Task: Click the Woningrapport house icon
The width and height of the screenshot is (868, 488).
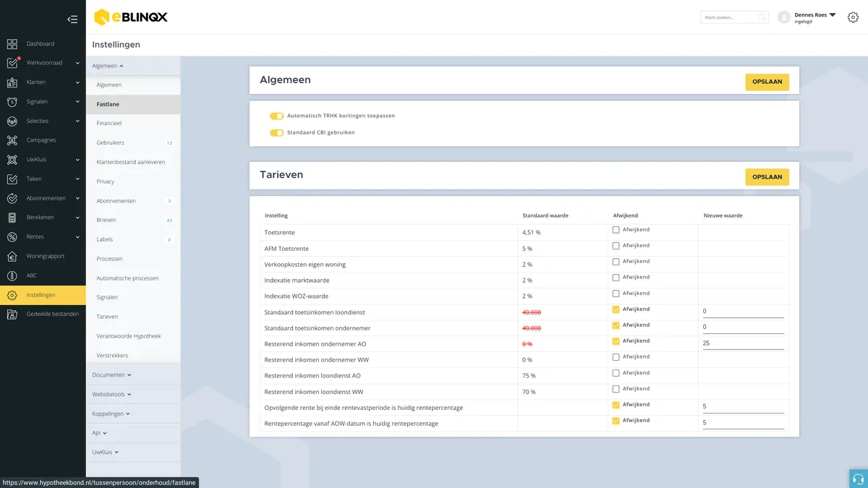Action: click(12, 256)
